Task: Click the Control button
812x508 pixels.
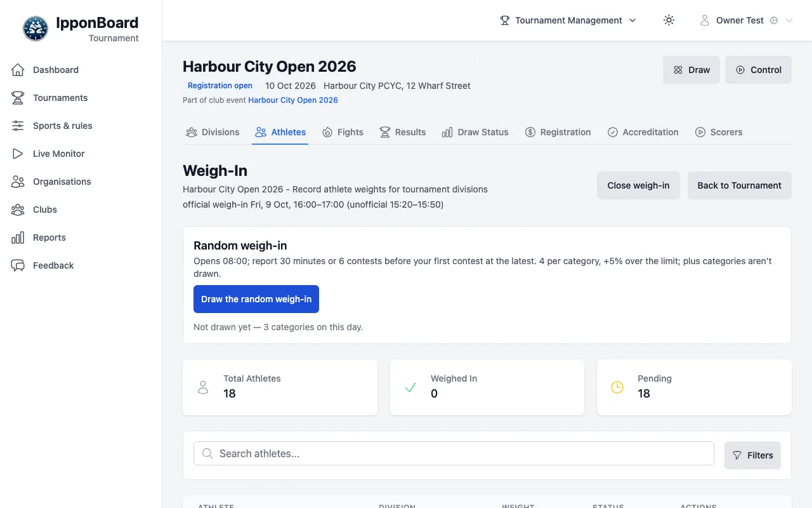Action: (758, 70)
